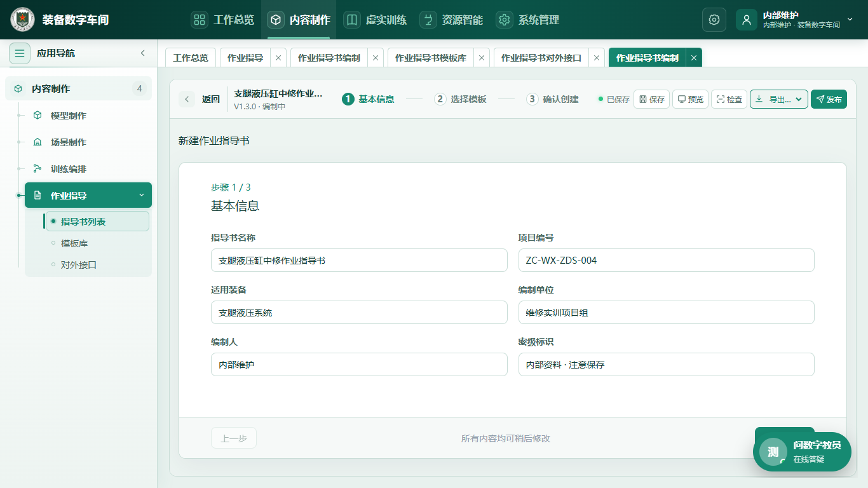Close the inactive 作业指导书编制 tab

376,58
